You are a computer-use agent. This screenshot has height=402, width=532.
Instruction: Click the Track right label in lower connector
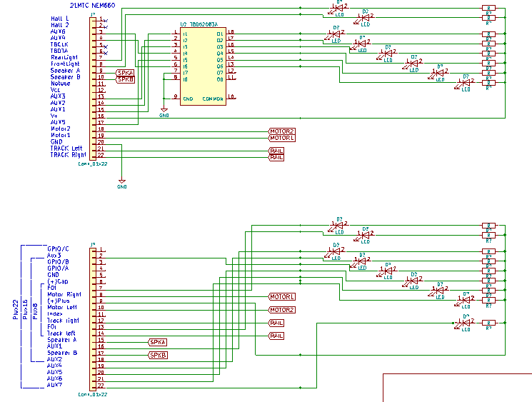63,321
